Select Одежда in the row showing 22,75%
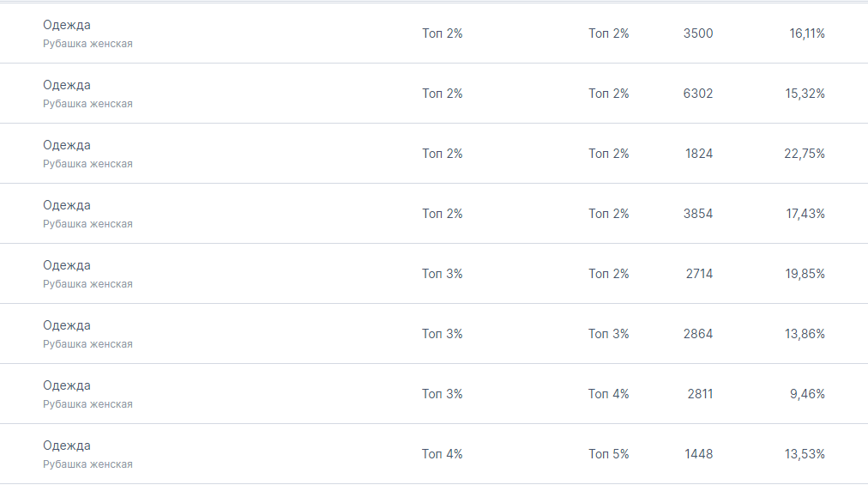This screenshot has width=868, height=485. (x=67, y=145)
